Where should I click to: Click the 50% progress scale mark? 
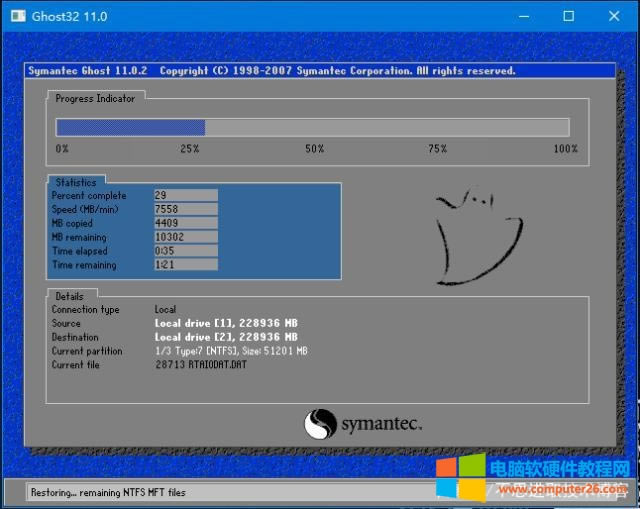pyautogui.click(x=315, y=149)
